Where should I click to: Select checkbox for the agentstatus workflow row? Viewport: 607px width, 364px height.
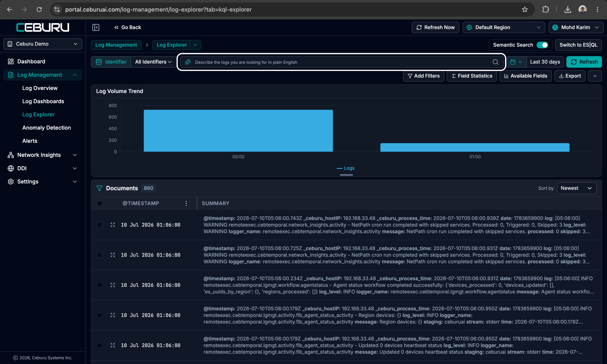[x=99, y=285]
